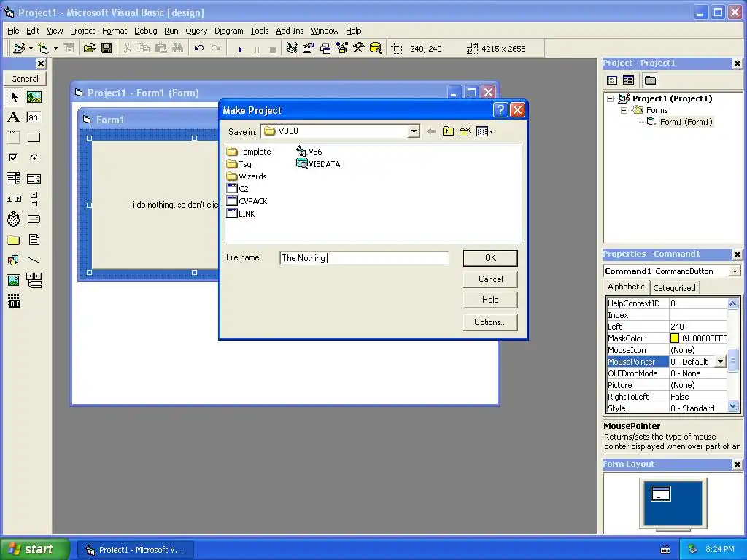This screenshot has width=747, height=560.
Task: Click View Object in the Project Explorer
Action: point(628,80)
